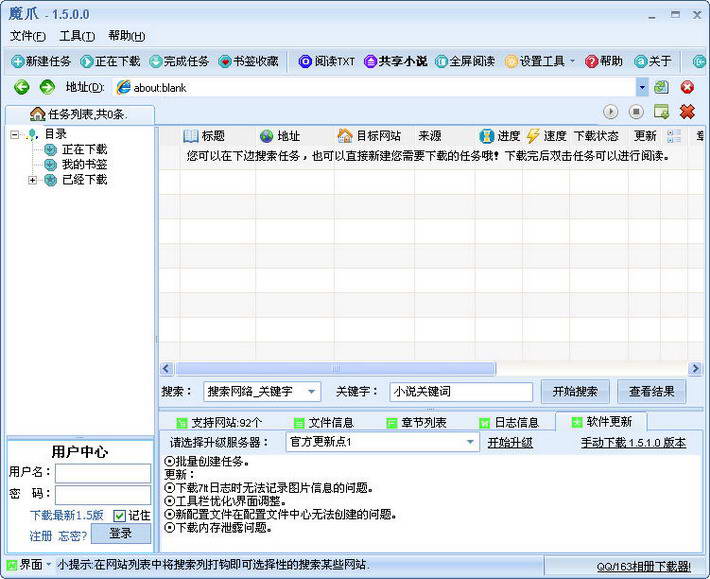Click the red stop icon beside address bar
The image size is (710, 579).
coord(687,87)
